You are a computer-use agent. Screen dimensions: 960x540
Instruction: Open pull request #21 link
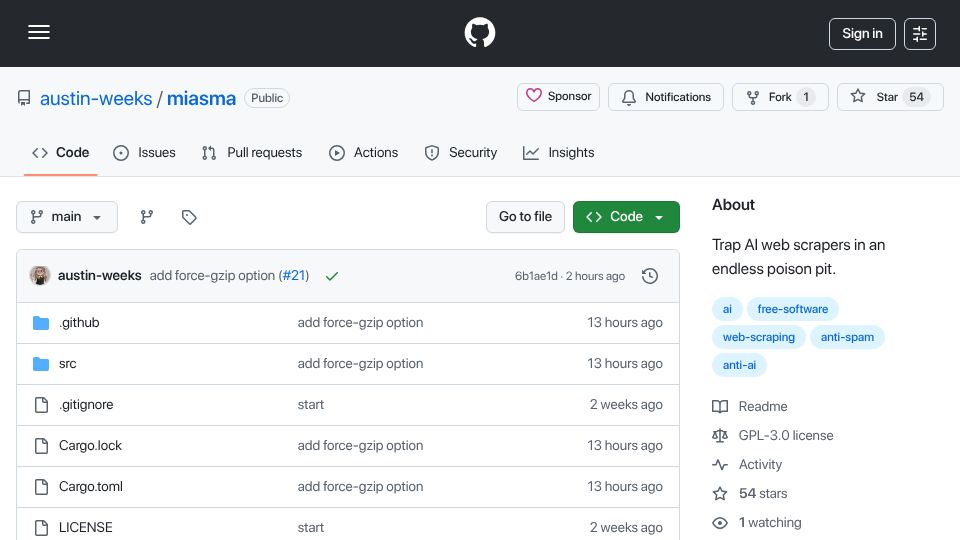click(x=294, y=276)
